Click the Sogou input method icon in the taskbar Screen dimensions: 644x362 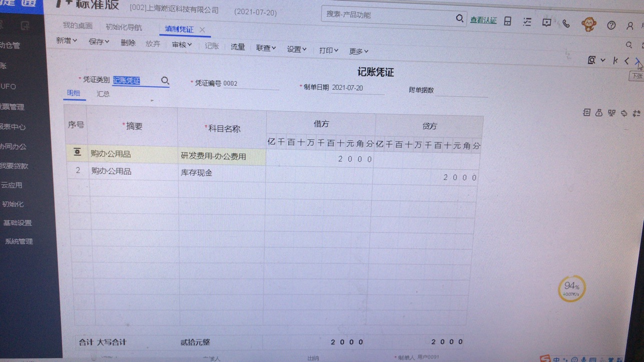coord(544,358)
